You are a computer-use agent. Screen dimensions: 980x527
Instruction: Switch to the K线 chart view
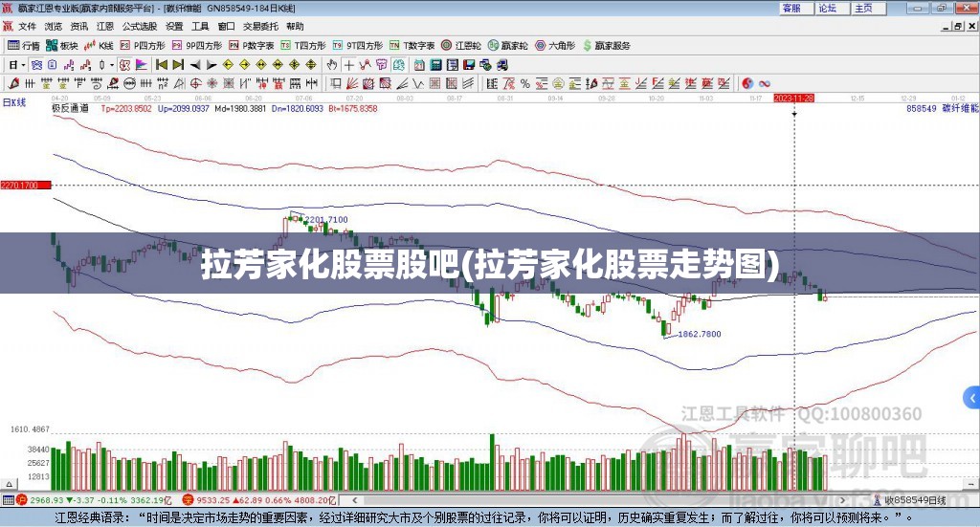click(x=99, y=46)
